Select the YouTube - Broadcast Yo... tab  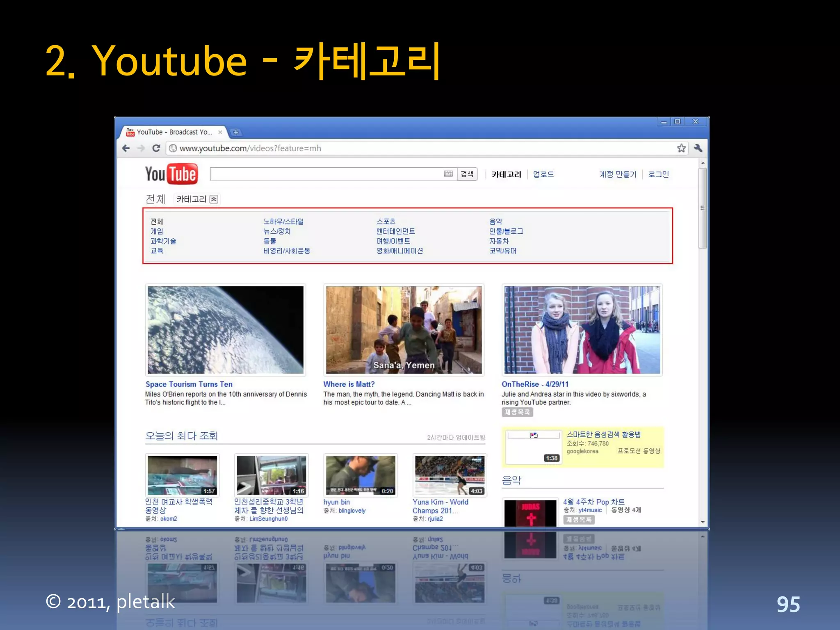pos(174,132)
